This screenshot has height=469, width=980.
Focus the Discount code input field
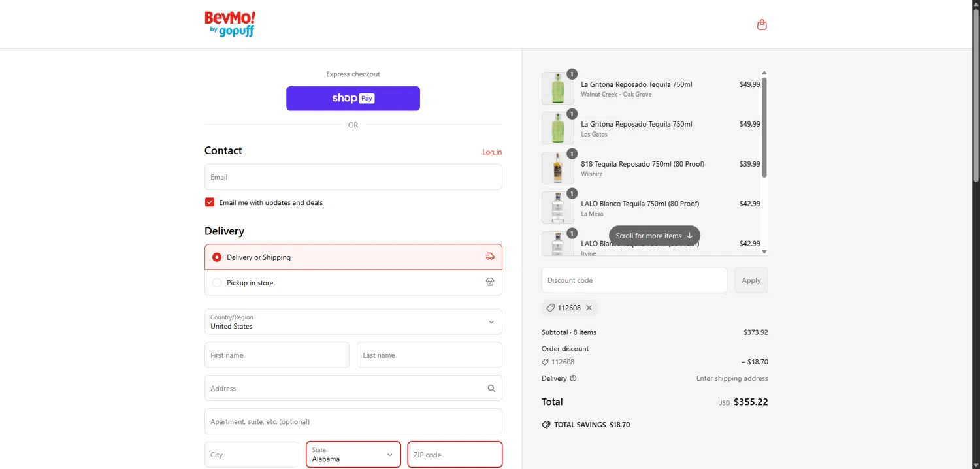tap(634, 280)
